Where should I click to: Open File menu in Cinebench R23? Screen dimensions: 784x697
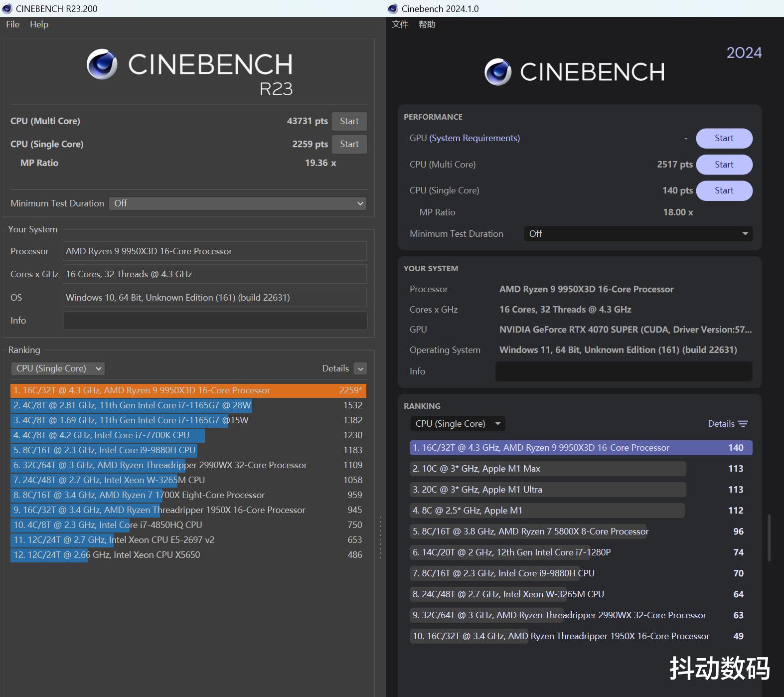pos(12,24)
